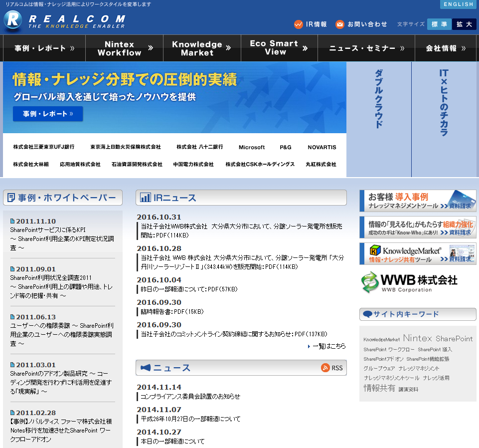Click the P&G client name
The width and height of the screenshot is (479, 448).
(286, 147)
